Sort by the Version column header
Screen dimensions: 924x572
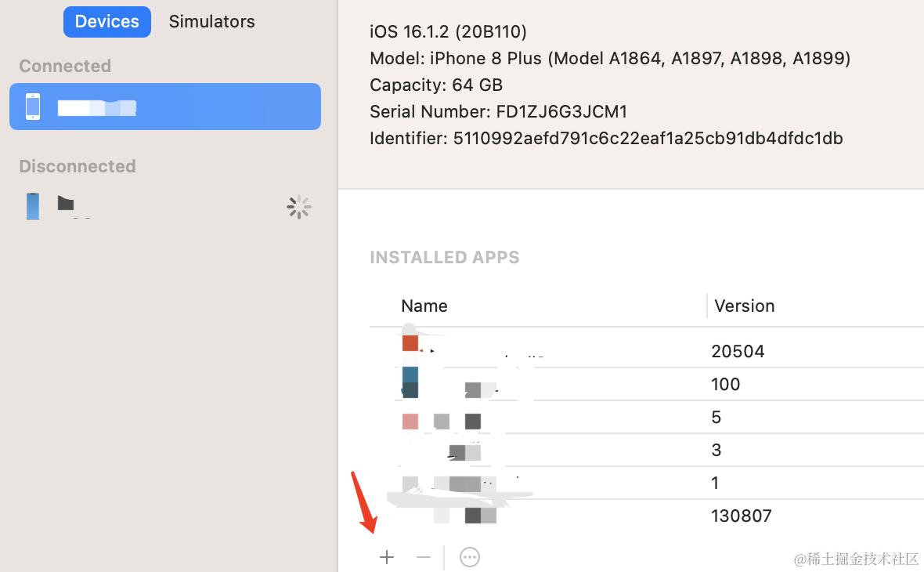click(744, 306)
